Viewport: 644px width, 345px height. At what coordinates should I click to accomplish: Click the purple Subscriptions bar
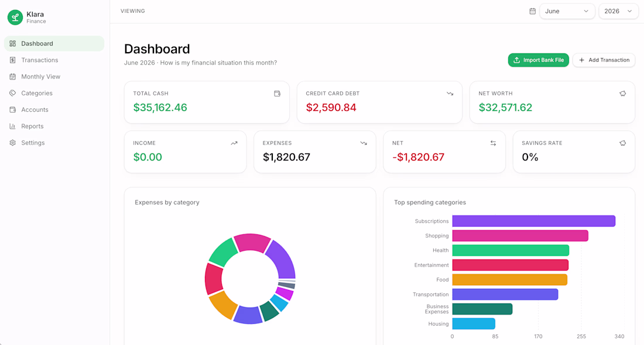click(x=533, y=221)
